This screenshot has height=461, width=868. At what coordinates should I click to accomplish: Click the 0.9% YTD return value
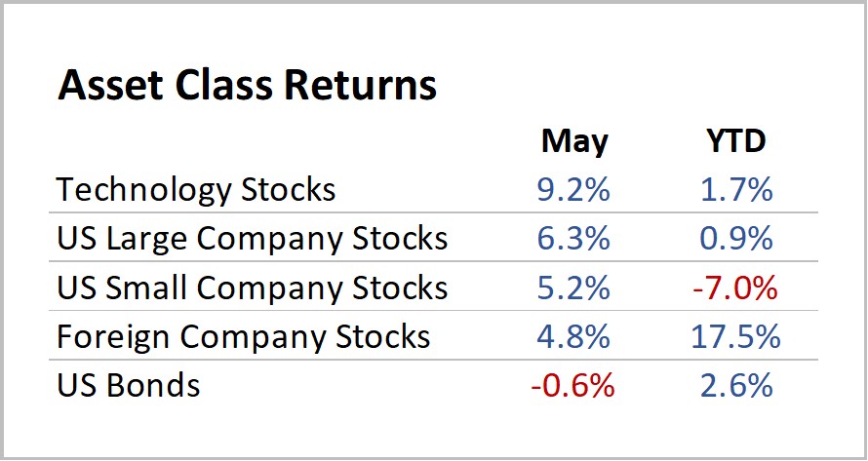click(x=736, y=238)
